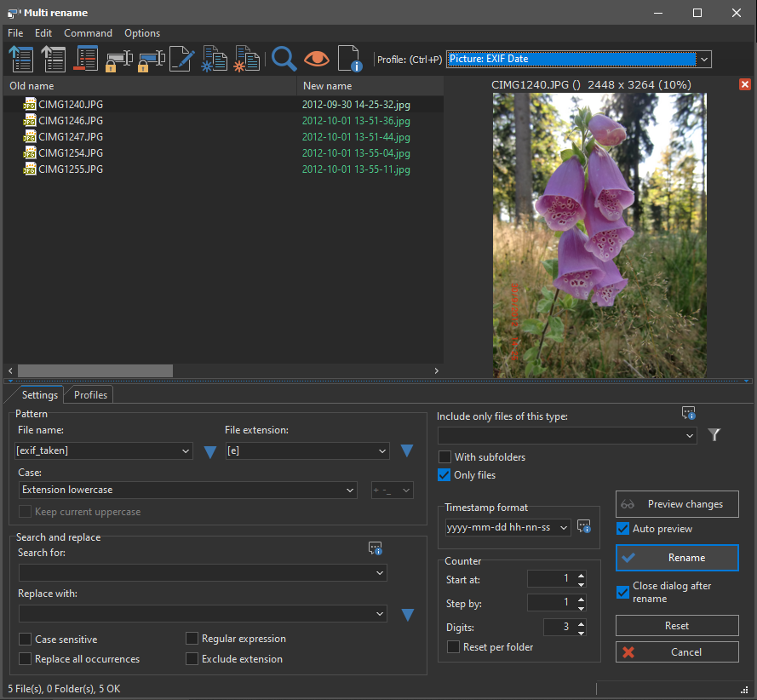Switch to the Profiles tab
The width and height of the screenshot is (757, 700).
click(90, 395)
